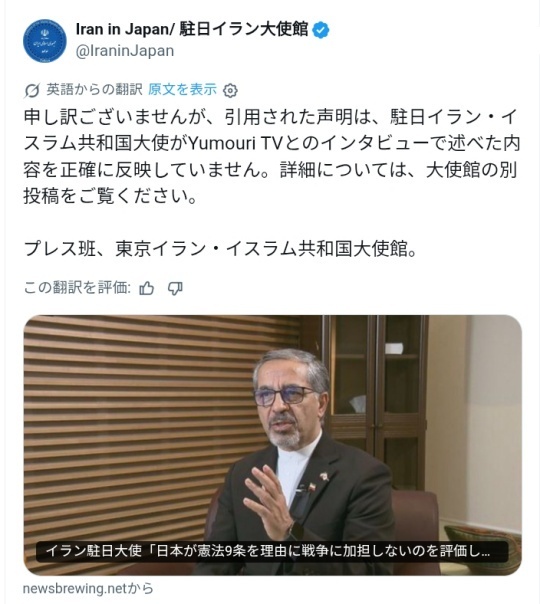
Task: Click the イラン駐日大使 caption bar on the card
Action: click(272, 552)
